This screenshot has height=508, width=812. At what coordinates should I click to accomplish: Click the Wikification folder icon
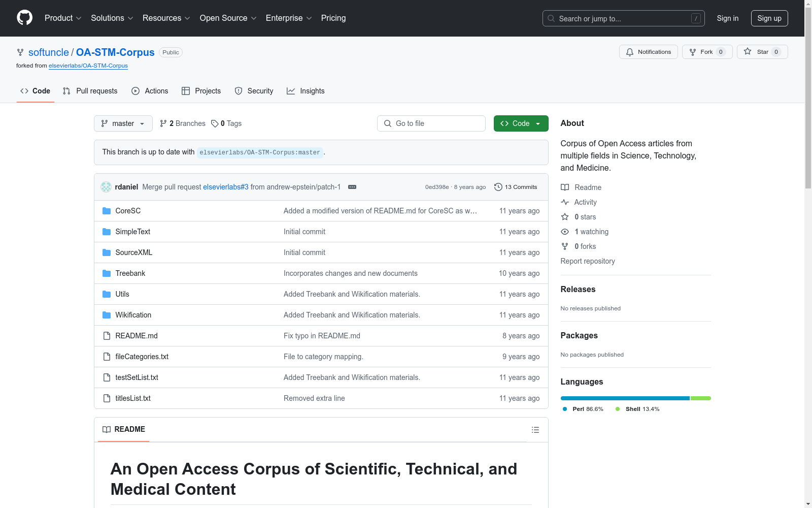[x=107, y=315]
